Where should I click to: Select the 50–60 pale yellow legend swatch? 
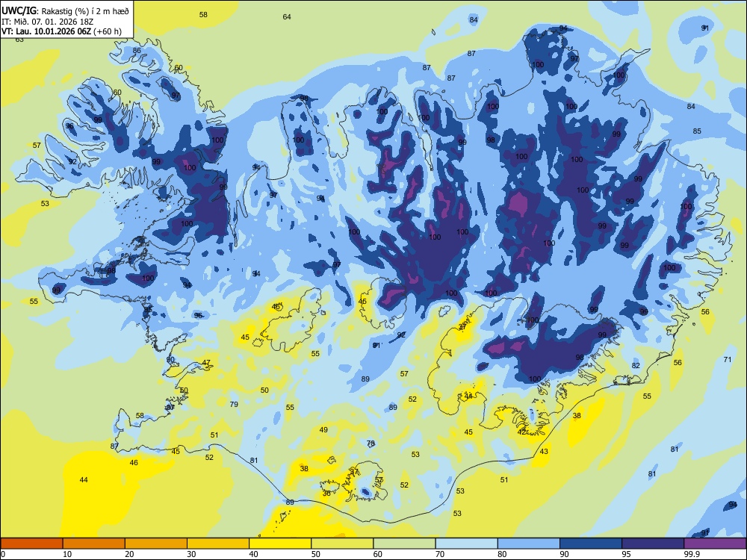(342, 544)
